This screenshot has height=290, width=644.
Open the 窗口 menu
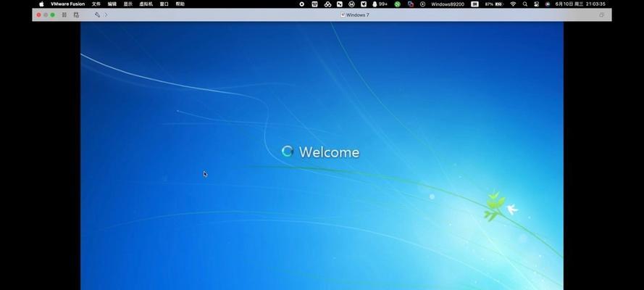point(164,4)
